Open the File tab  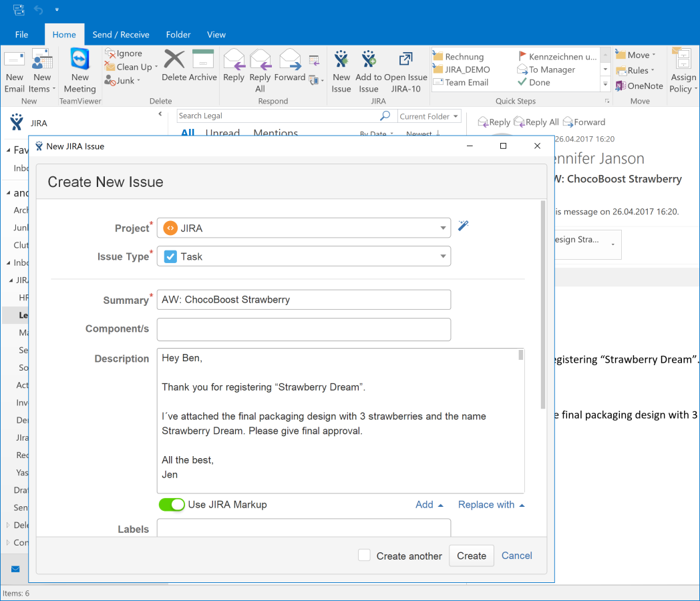point(21,34)
